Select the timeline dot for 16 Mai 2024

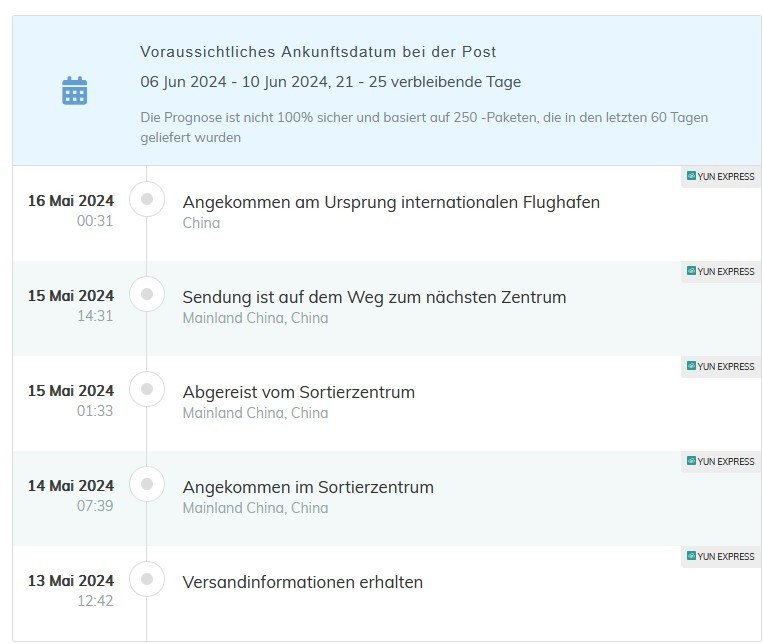(147, 200)
